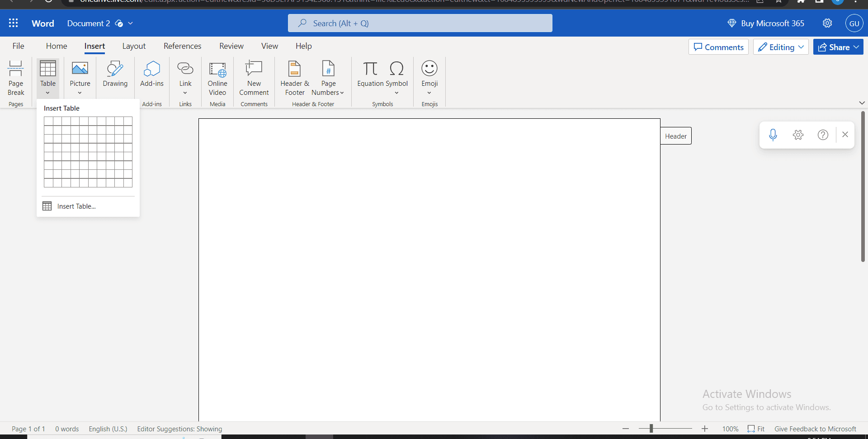Collapse the ribbon with the chevron

[862, 103]
